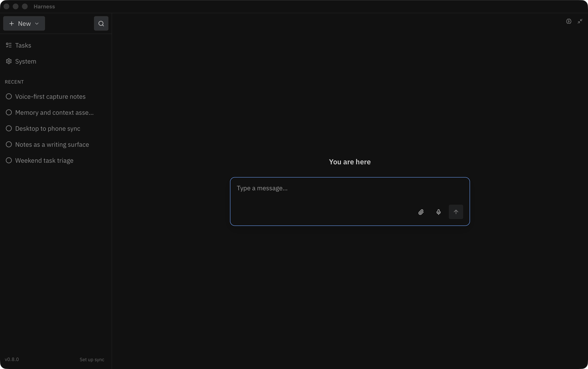The height and width of the screenshot is (369, 588).
Task: Open Voice-first capture notes conversation
Action: tap(56, 96)
